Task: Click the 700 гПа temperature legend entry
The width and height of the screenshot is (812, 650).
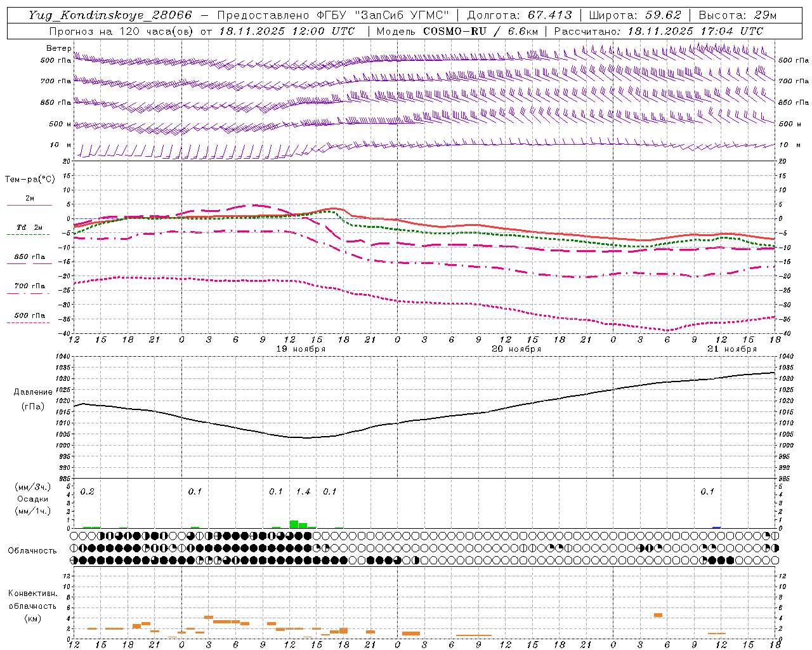Action: (29, 286)
